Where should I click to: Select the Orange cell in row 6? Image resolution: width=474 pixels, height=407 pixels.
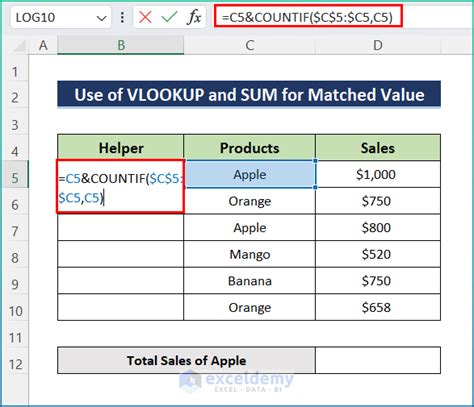click(249, 201)
